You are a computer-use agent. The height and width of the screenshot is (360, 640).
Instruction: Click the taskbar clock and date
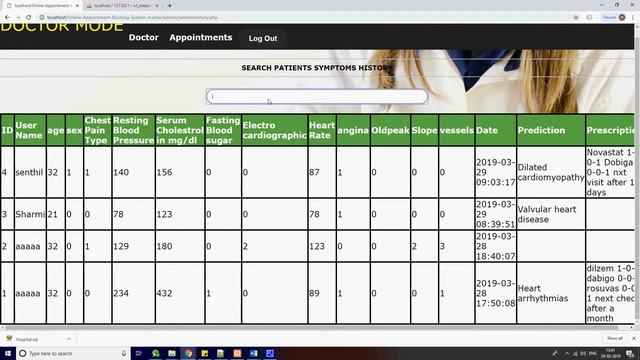coord(610,353)
